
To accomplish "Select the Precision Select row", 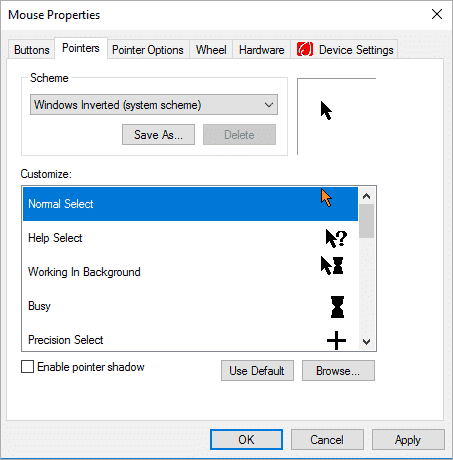I will click(x=190, y=337).
